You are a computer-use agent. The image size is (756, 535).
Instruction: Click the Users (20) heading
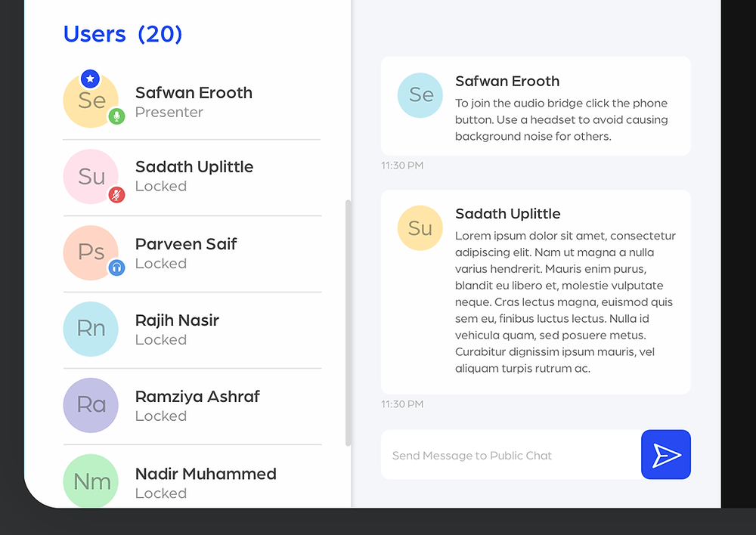pyautogui.click(x=123, y=34)
